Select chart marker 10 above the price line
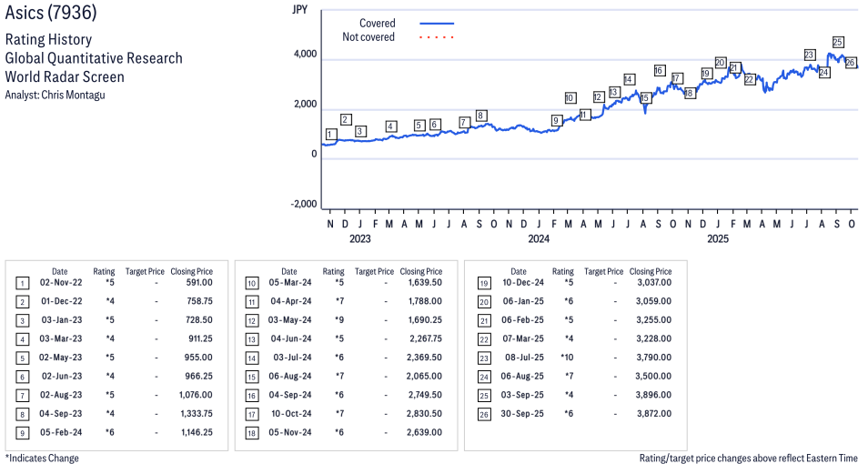Screen dimensions: 868x464 click(x=570, y=98)
